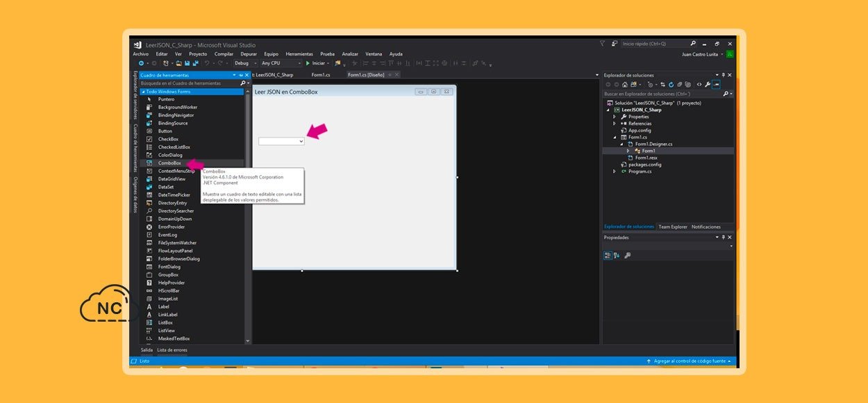868x403 pixels.
Task: Open the Lista de errores panel
Action: pos(172,350)
